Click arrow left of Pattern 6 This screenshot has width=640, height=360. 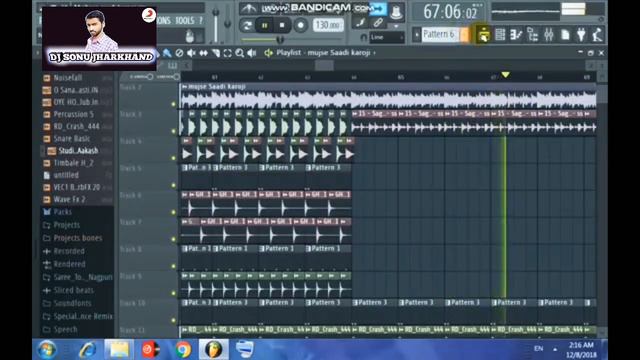416,35
